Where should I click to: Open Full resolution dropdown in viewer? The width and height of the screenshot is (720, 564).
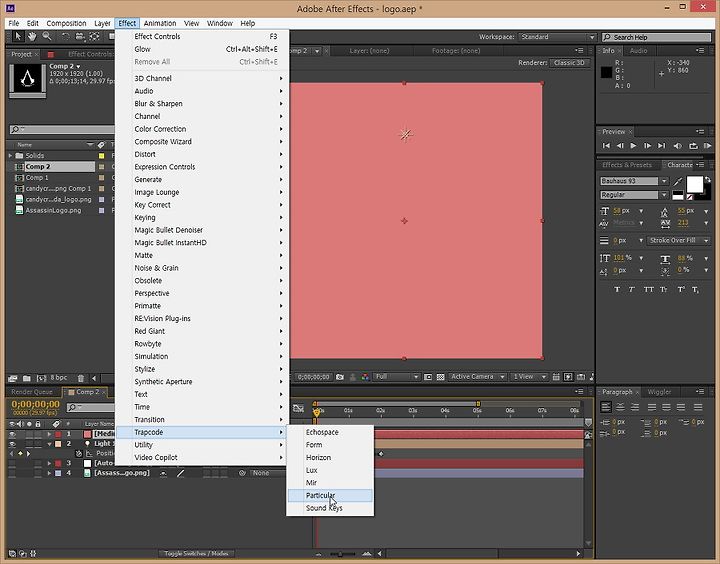(396, 377)
